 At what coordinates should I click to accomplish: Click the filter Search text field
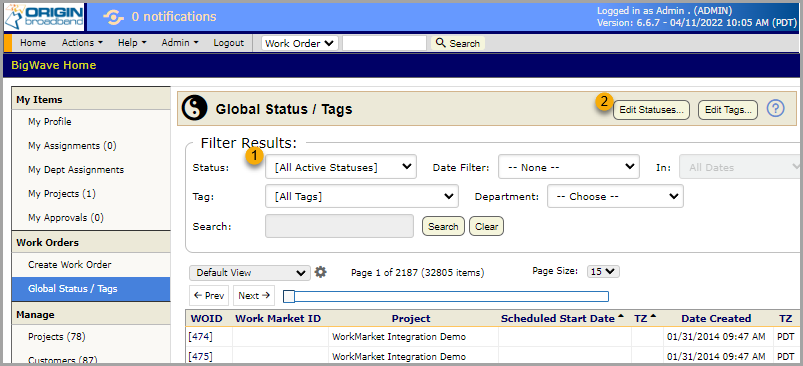click(339, 226)
